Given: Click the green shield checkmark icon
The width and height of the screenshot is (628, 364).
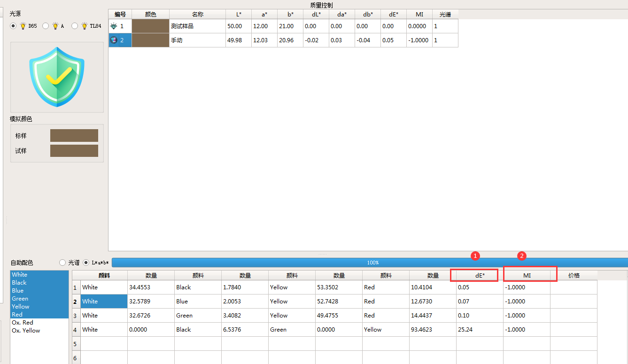Looking at the screenshot, I should [57, 77].
